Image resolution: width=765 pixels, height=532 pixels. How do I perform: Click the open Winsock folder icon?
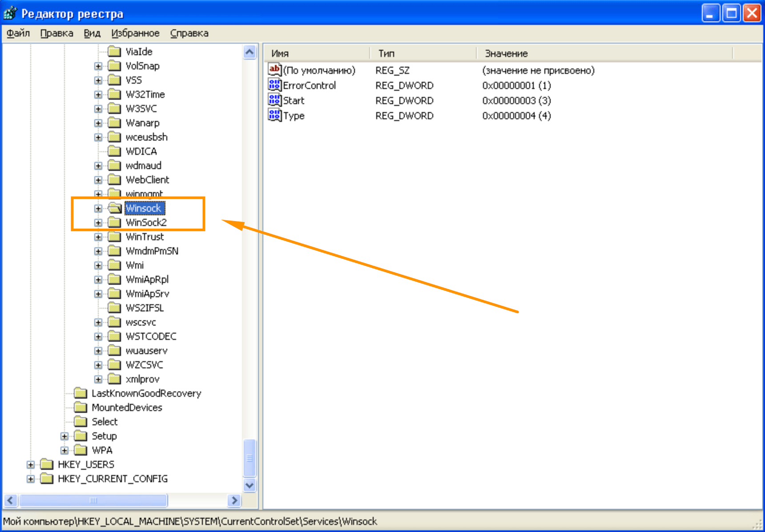[115, 208]
